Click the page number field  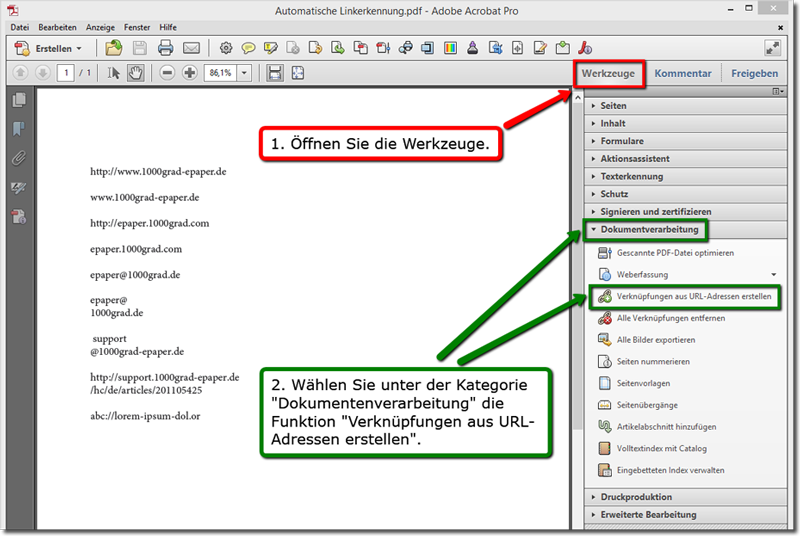(66, 73)
